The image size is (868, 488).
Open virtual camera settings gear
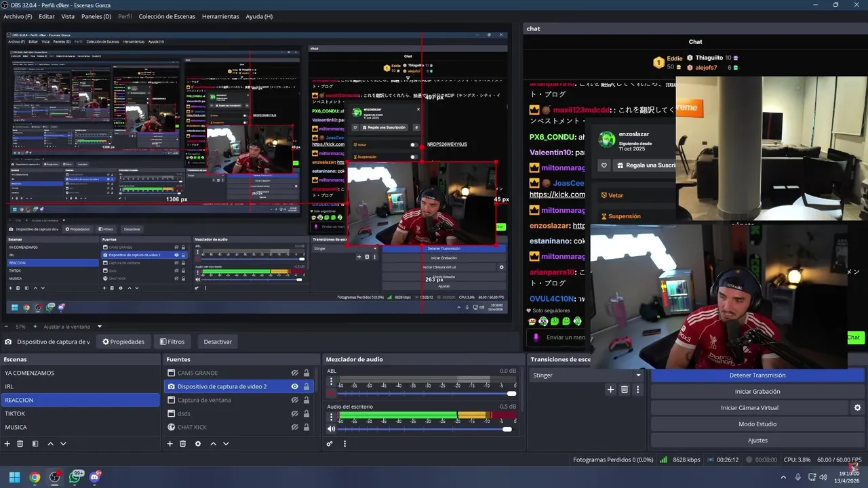pyautogui.click(x=857, y=408)
